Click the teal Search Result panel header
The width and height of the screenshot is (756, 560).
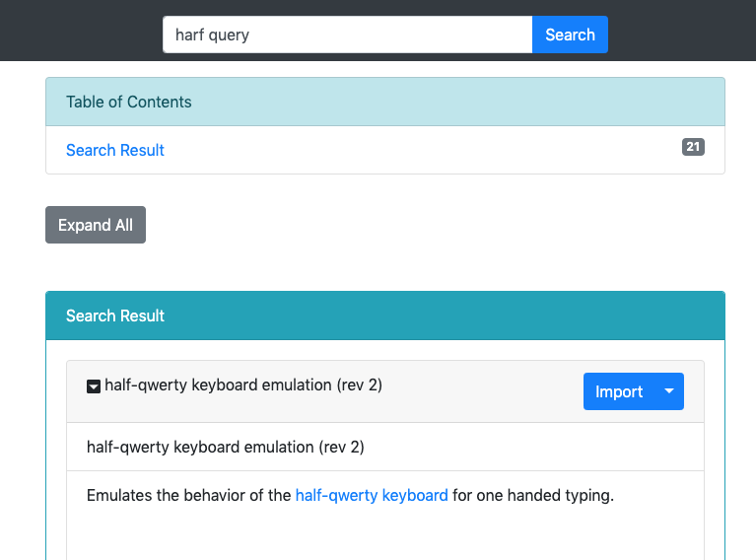pyautogui.click(x=385, y=315)
